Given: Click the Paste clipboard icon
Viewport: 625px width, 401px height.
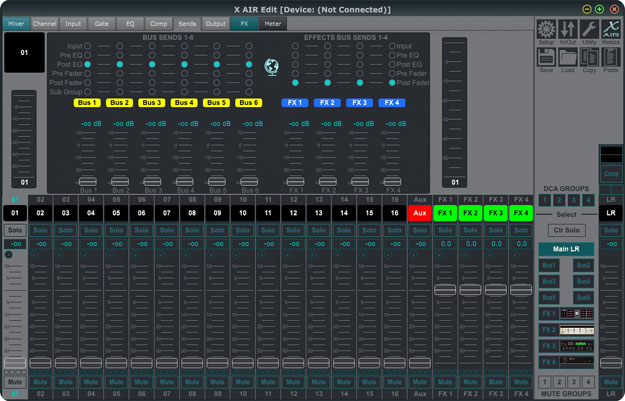Looking at the screenshot, I should pos(611,57).
